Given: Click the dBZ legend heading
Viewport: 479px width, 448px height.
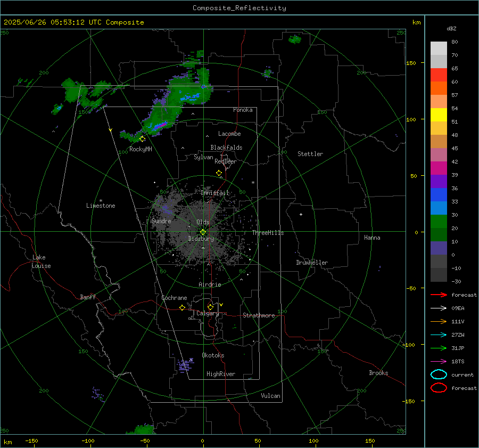Looking at the screenshot, I should 451,28.
